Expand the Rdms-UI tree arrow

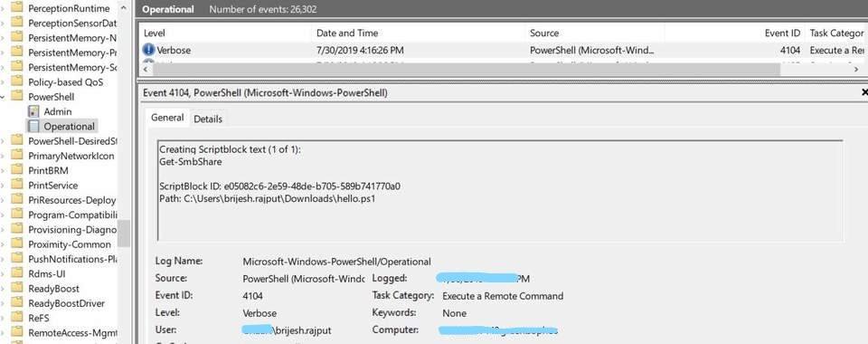pos(4,273)
